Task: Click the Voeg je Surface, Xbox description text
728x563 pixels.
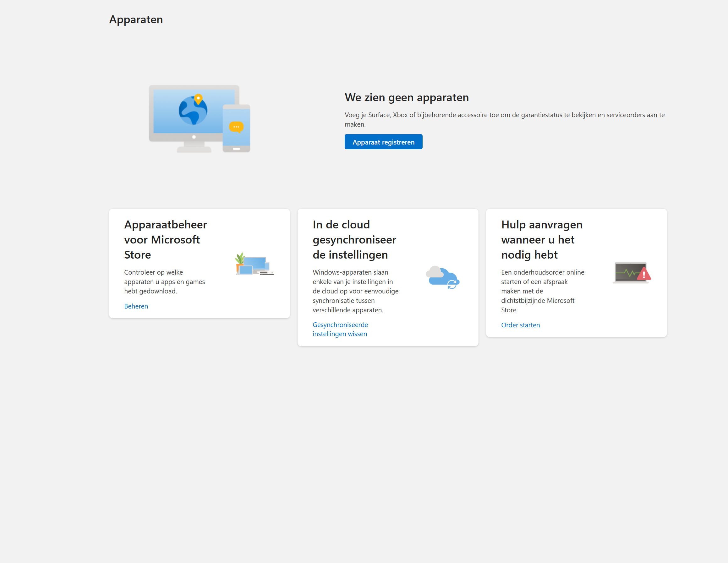Action: 504,119
